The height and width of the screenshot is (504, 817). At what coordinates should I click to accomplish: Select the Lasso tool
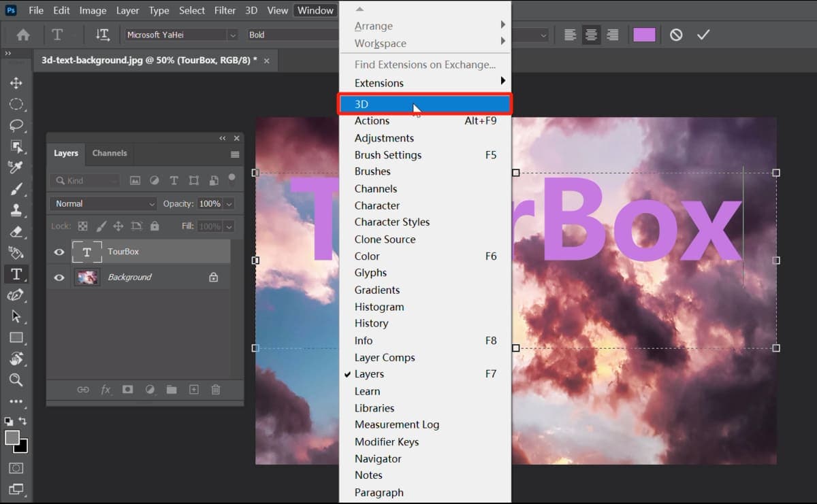point(16,125)
